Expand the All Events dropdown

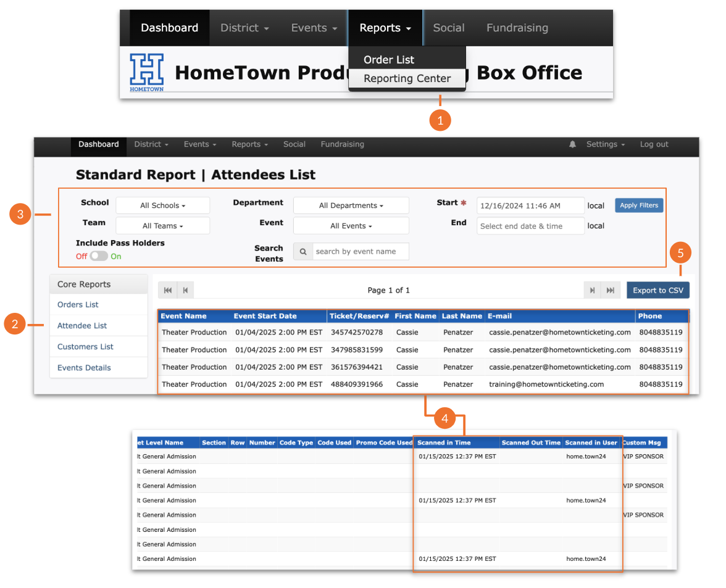pyautogui.click(x=351, y=226)
